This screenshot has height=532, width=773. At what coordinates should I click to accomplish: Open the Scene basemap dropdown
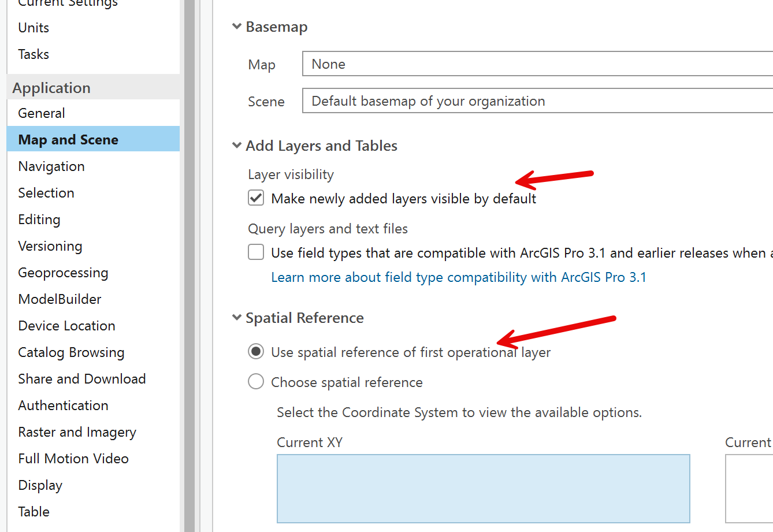click(537, 101)
